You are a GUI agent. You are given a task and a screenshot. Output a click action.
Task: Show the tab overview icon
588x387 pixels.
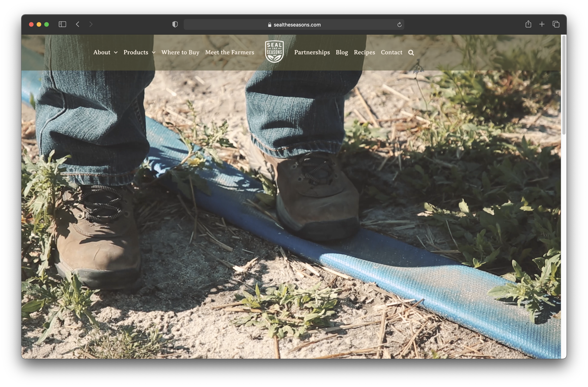556,24
